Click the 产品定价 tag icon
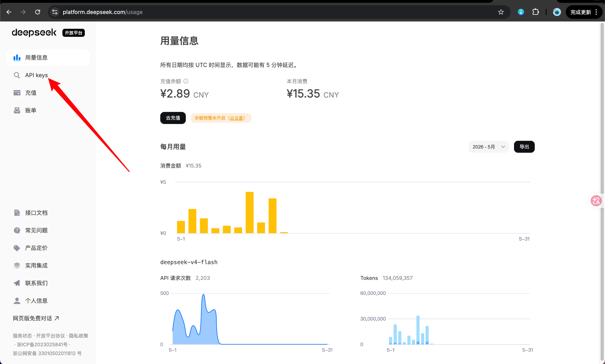The width and height of the screenshot is (605, 364). (17, 248)
